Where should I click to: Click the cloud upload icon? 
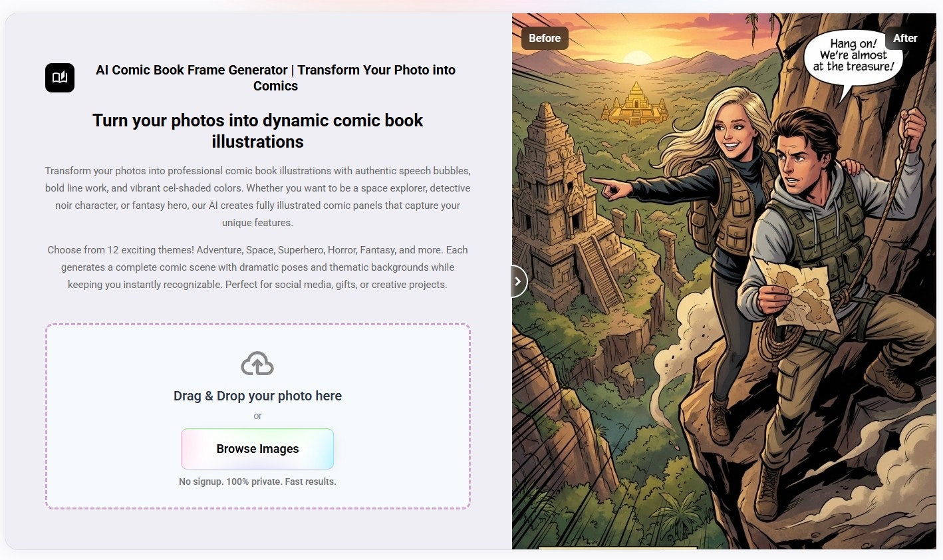(257, 364)
